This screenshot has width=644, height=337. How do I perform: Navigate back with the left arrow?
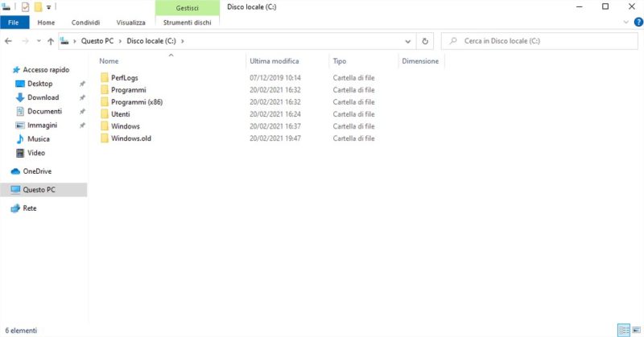pos(9,41)
